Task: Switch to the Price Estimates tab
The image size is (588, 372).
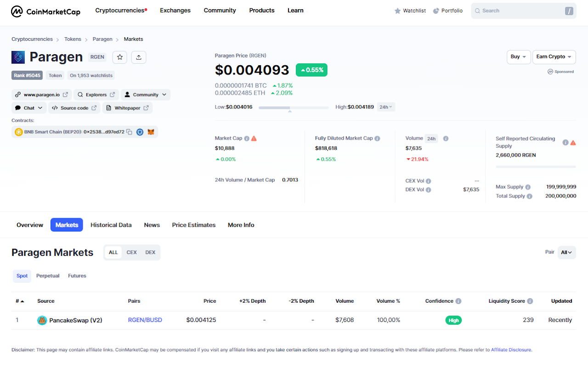Action: [194, 225]
